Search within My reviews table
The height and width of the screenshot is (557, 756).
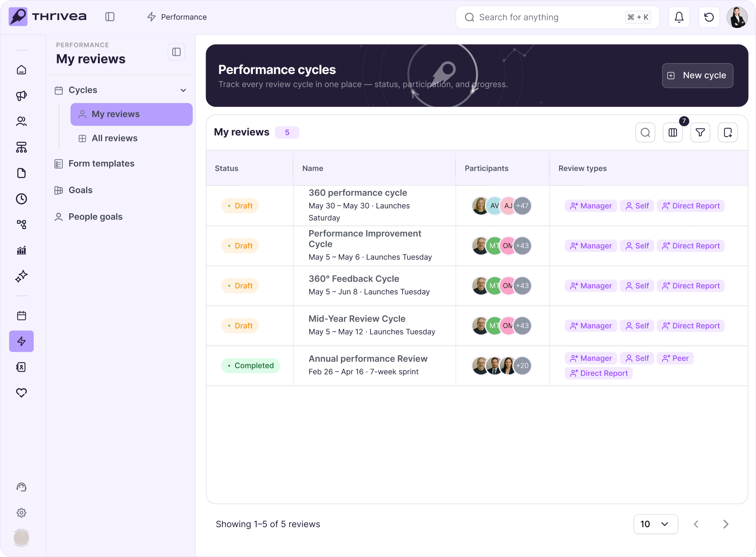(646, 133)
